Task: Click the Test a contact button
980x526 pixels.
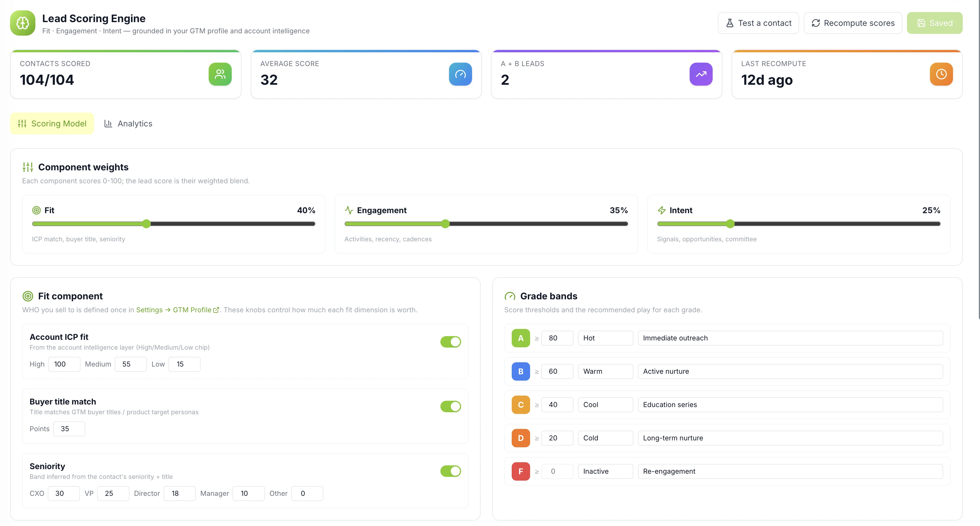Action: click(758, 23)
